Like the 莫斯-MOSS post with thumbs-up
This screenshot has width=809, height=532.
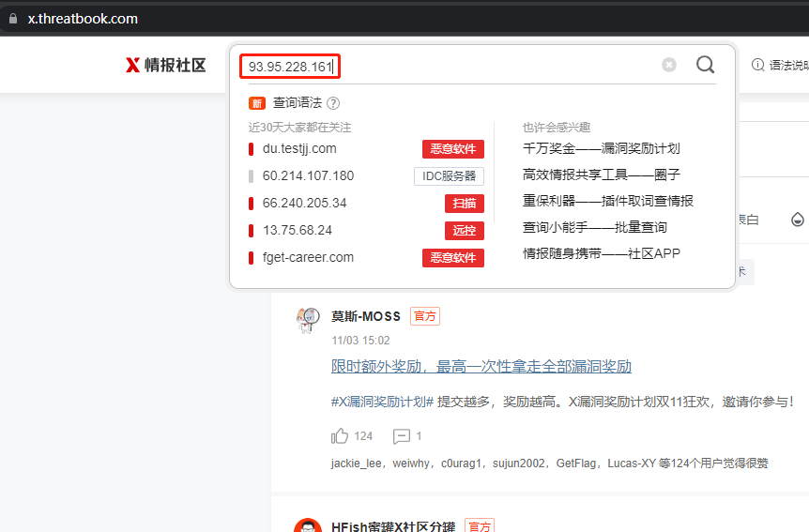pos(340,436)
